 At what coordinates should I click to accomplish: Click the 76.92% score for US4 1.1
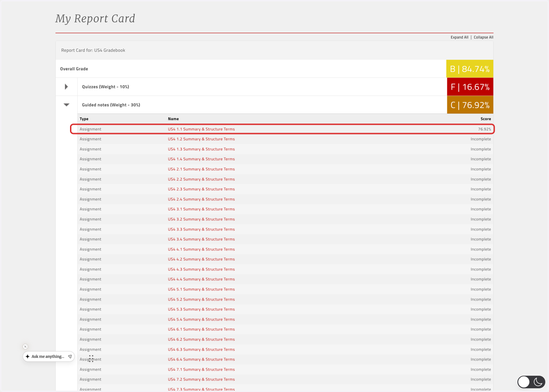tap(484, 129)
